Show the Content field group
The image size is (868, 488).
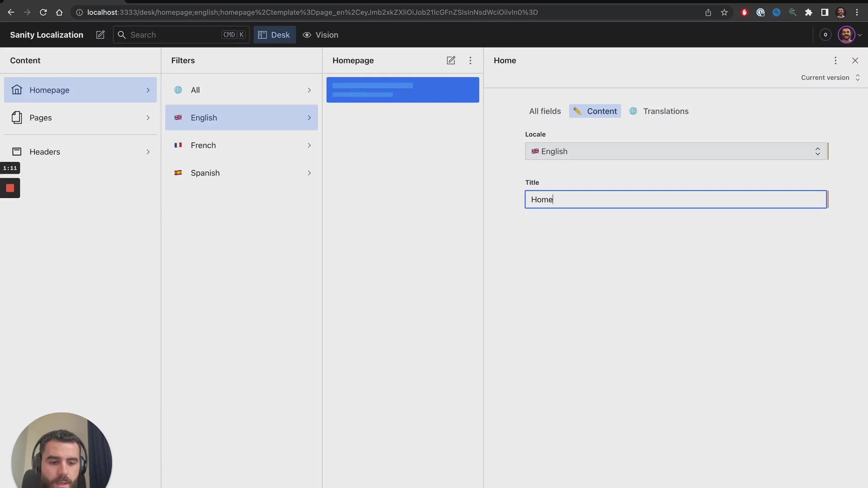pyautogui.click(x=595, y=111)
